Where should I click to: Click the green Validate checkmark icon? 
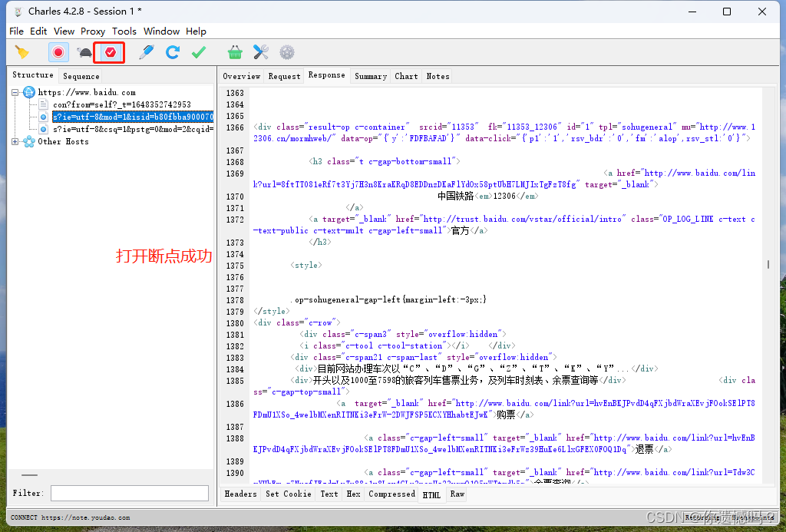point(199,52)
